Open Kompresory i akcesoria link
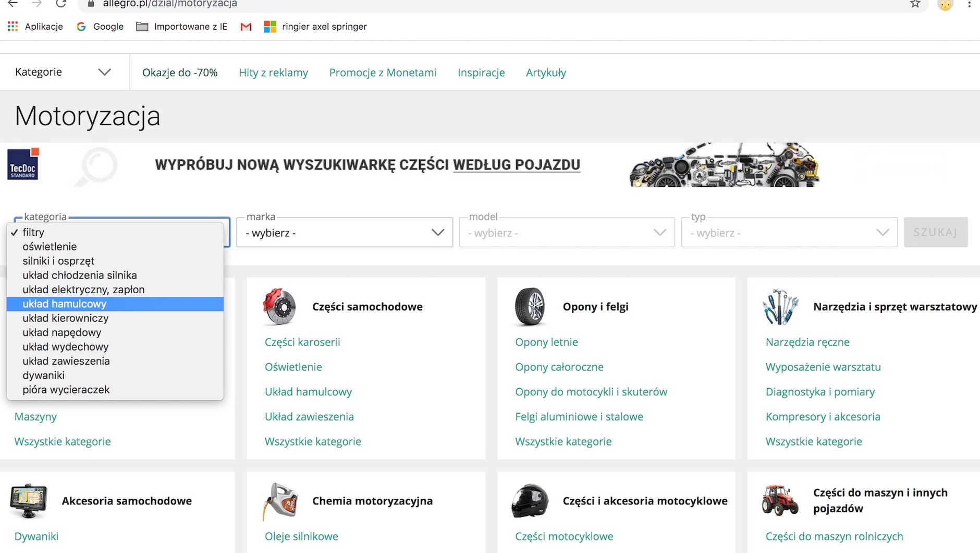This screenshot has height=553, width=980. click(x=823, y=417)
